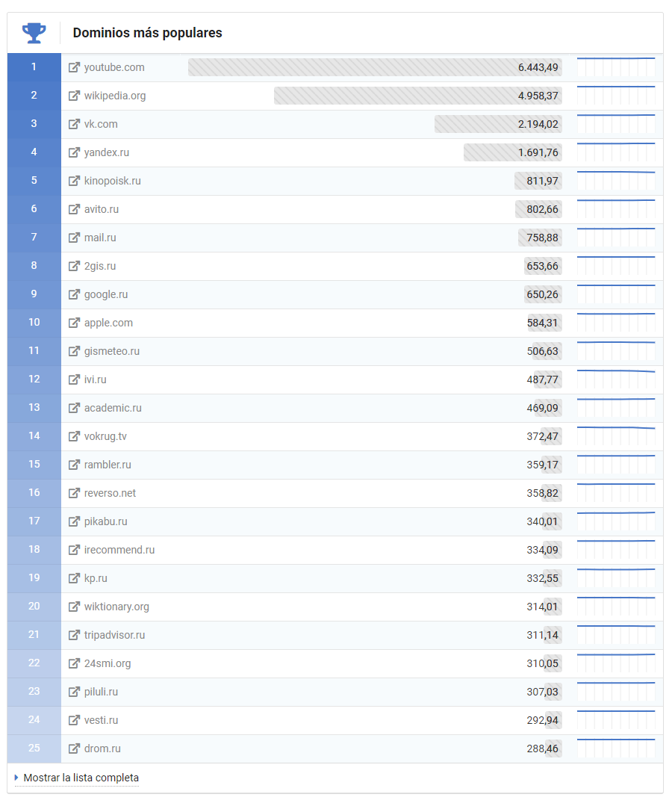Click the trophy icon in the header
Screen dimensions: 672x809
click(x=34, y=33)
